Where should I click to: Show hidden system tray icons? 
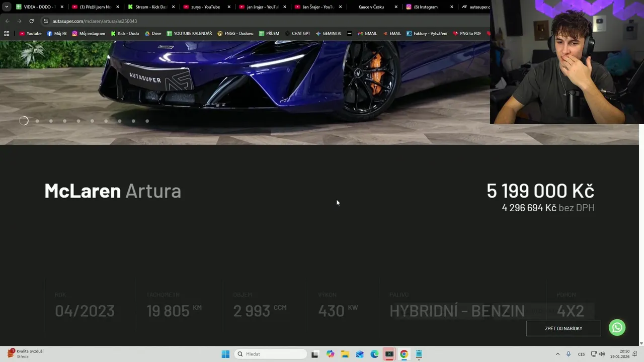[557, 354]
